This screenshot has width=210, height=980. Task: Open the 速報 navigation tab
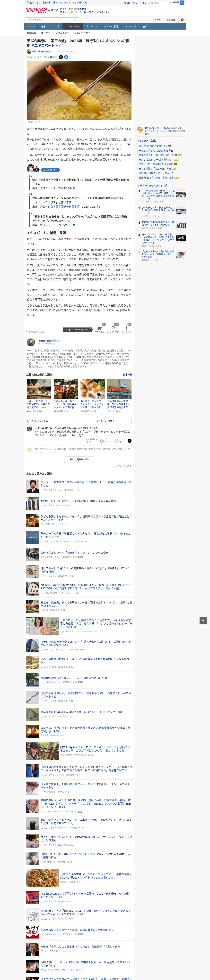[x=43, y=27]
